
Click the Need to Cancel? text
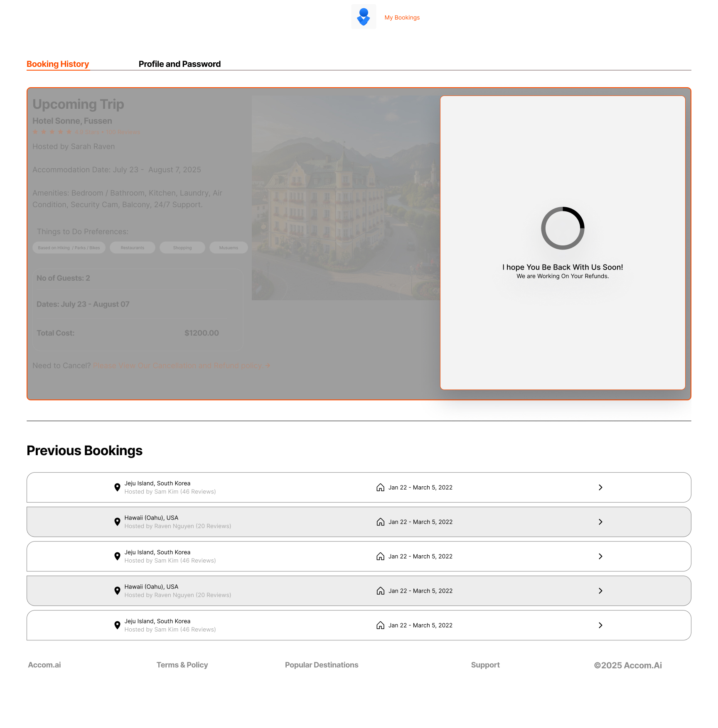[61, 365]
